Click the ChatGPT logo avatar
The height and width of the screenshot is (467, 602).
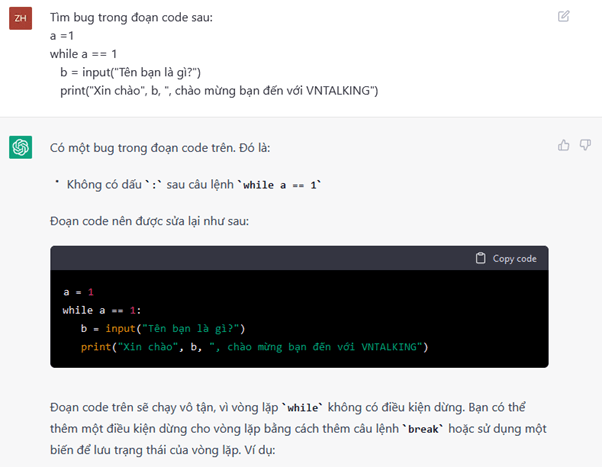tap(20, 148)
